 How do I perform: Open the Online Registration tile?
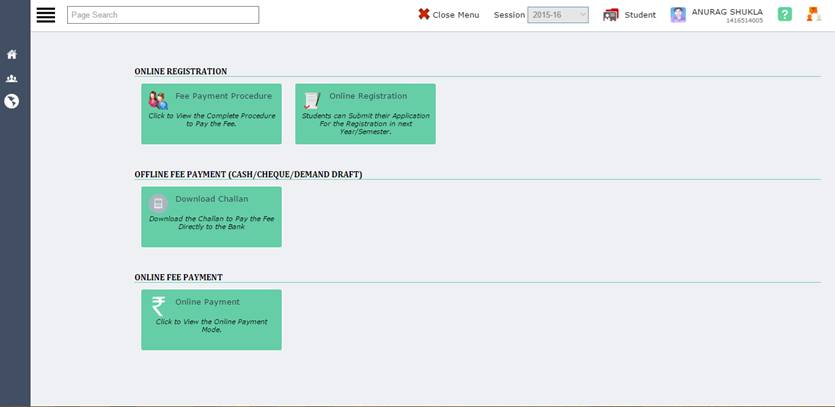click(x=365, y=114)
